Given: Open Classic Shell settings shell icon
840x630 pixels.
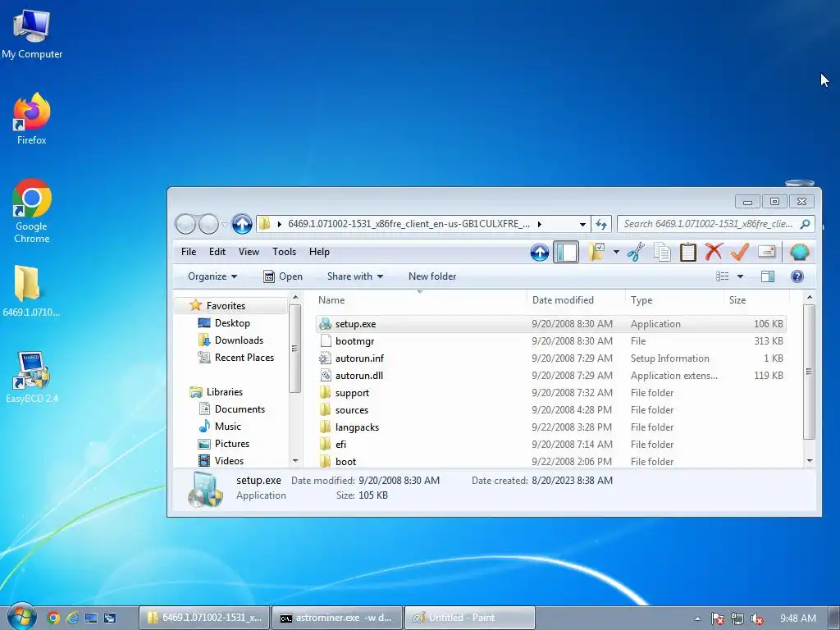Looking at the screenshot, I should point(799,252).
